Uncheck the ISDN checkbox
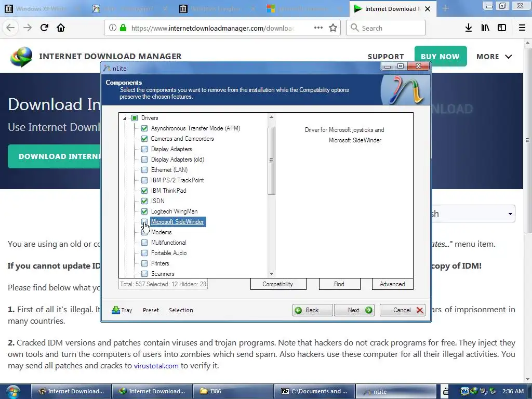Viewport: 532px width, 399px height. click(144, 201)
